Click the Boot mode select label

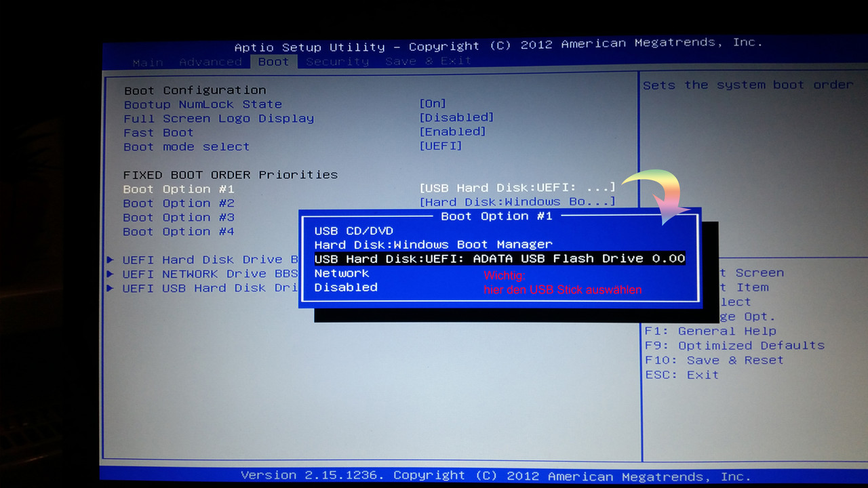click(186, 147)
